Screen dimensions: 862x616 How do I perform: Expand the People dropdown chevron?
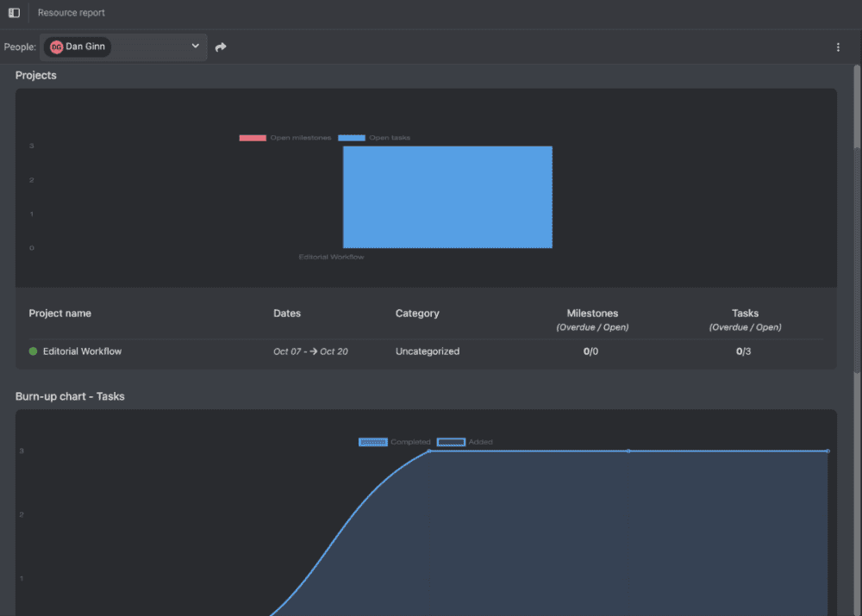click(x=195, y=47)
